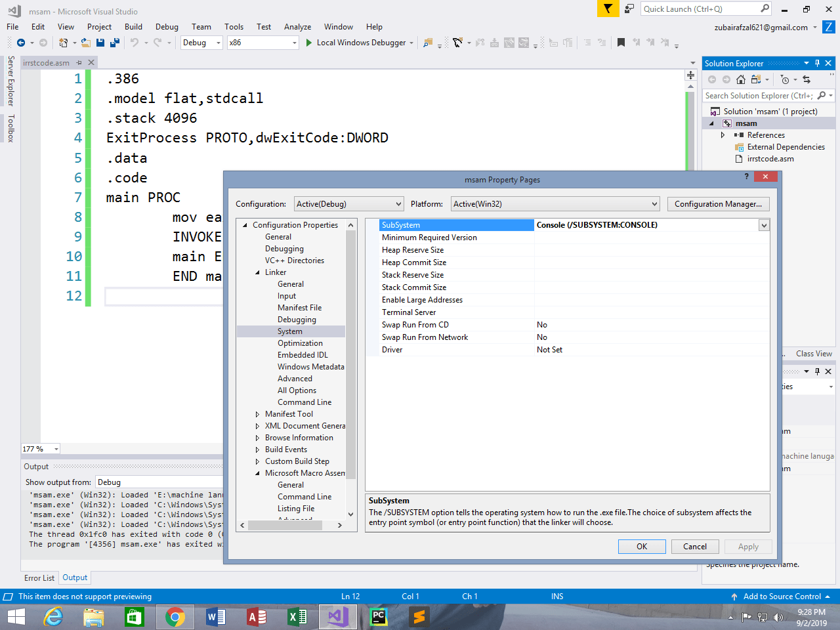Click the Search Solution Explorer input field
Image resolution: width=840 pixels, height=630 pixels.
759,96
